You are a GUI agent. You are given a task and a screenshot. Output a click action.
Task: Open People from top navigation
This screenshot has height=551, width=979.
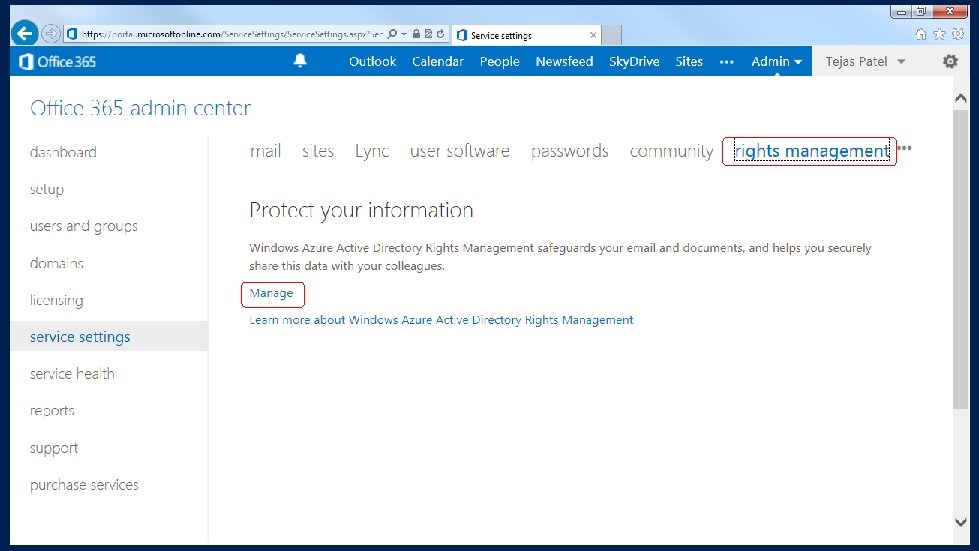tap(499, 61)
